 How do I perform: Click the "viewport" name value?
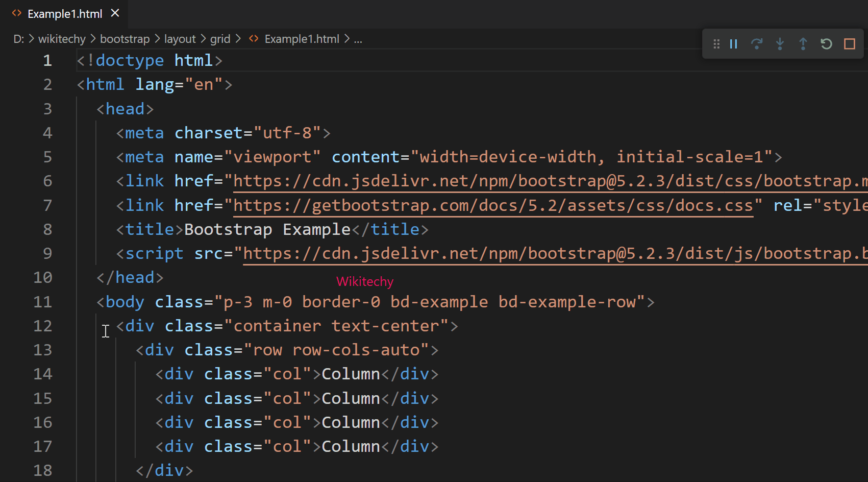(272, 157)
